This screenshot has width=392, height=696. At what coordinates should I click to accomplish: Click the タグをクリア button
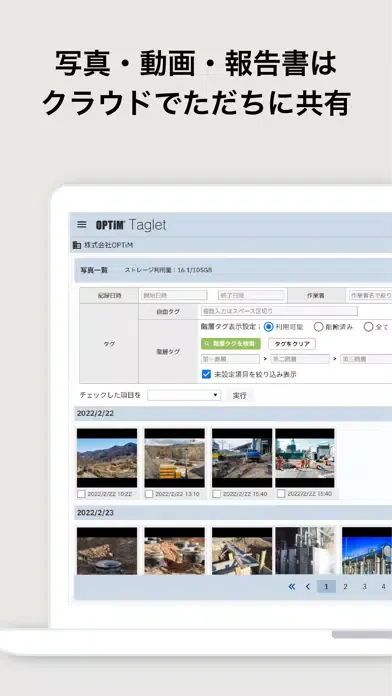(x=292, y=344)
